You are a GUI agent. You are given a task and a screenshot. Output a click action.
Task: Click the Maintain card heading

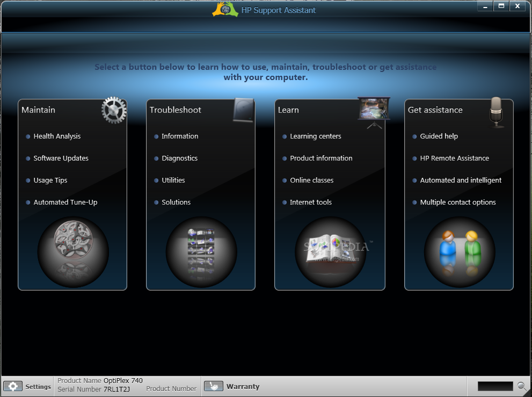(38, 110)
